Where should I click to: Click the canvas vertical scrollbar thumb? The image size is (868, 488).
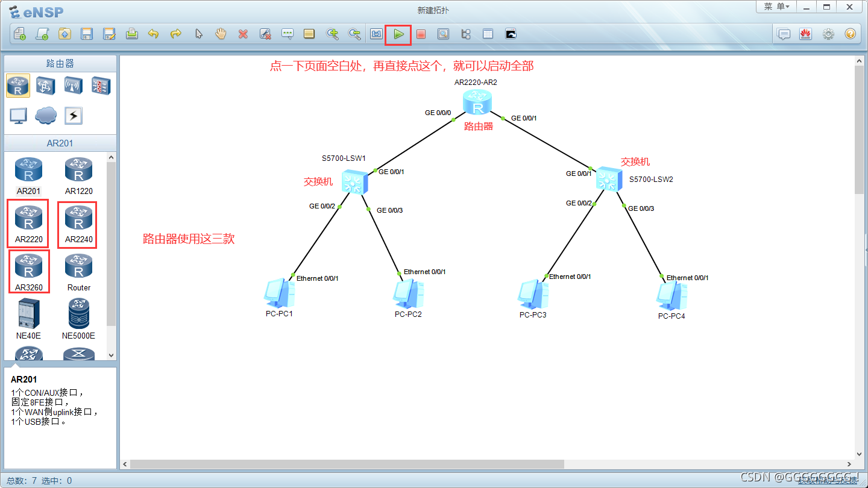[x=859, y=130]
